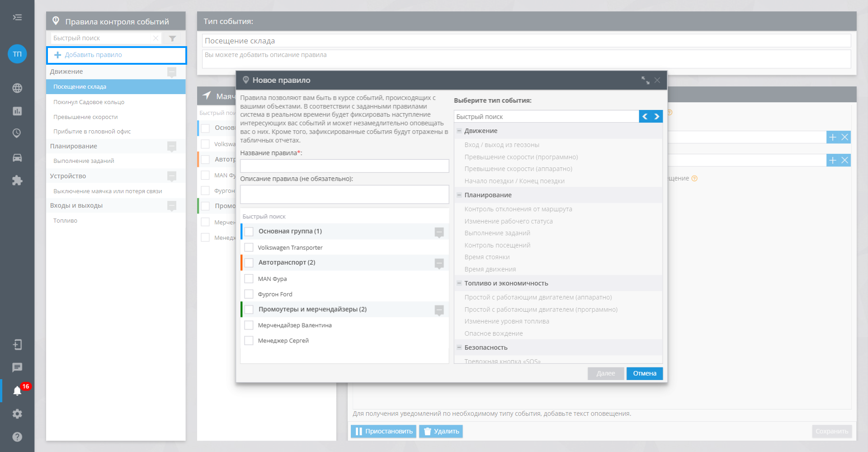
Task: Select the Покинул Садовое кольцо rule
Action: 89,102
